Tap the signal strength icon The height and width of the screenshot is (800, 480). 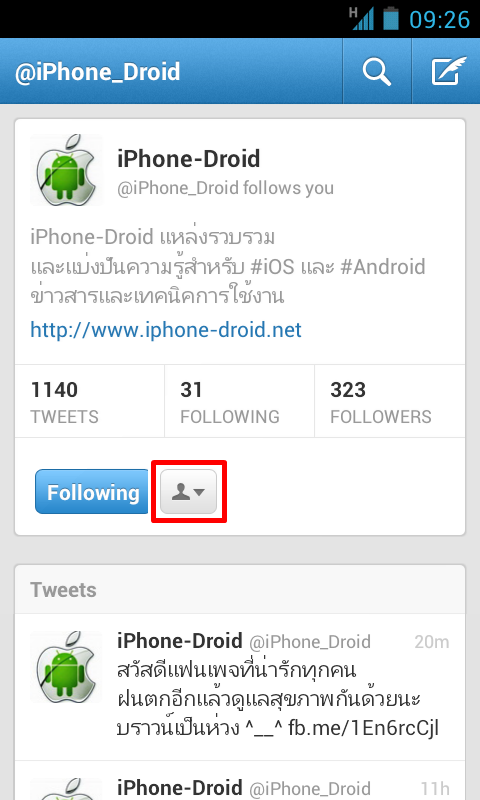tap(362, 18)
